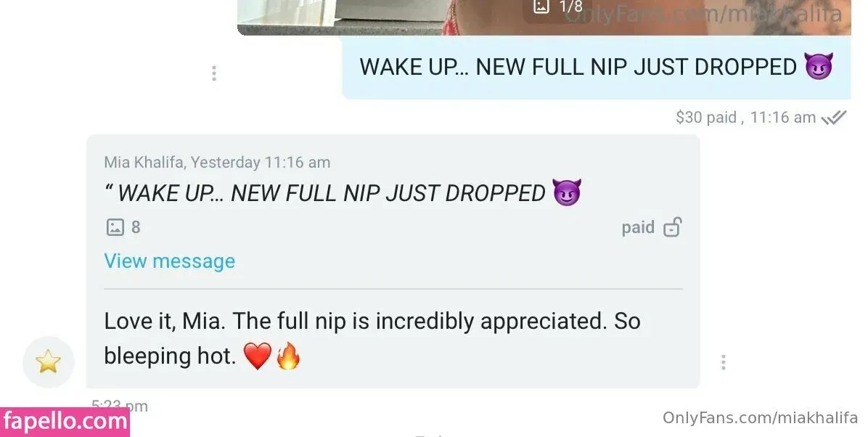Open the three-dot menu beside the outgoing message
The height and width of the screenshot is (437, 868).
pos(214,73)
